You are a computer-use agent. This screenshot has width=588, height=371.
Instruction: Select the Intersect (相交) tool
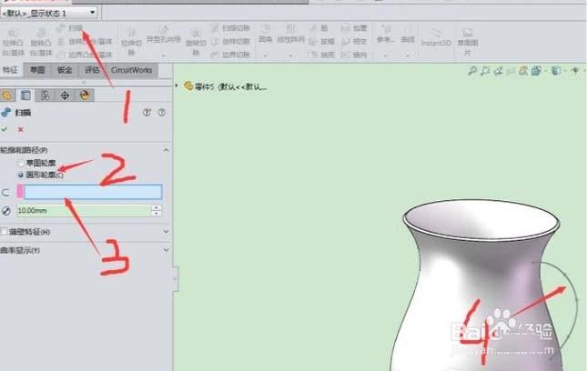(354, 42)
